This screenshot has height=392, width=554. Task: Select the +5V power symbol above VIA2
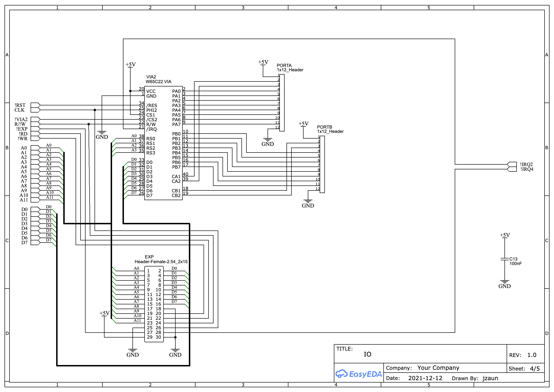pyautogui.click(x=130, y=65)
